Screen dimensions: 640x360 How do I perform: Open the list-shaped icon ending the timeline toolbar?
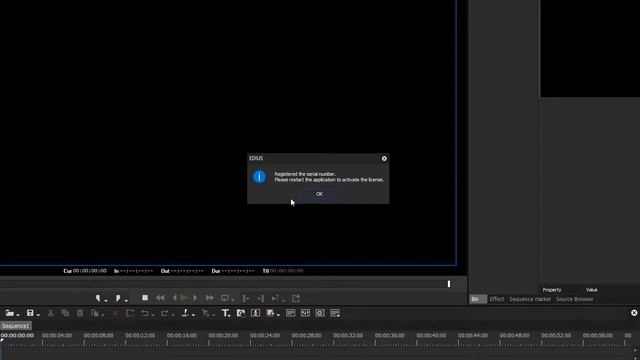(x=335, y=313)
